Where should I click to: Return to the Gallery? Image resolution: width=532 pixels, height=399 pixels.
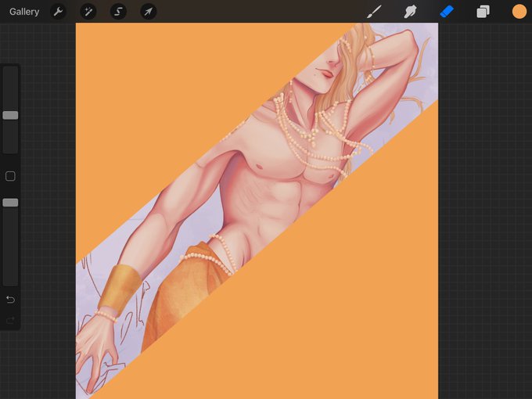pos(24,12)
